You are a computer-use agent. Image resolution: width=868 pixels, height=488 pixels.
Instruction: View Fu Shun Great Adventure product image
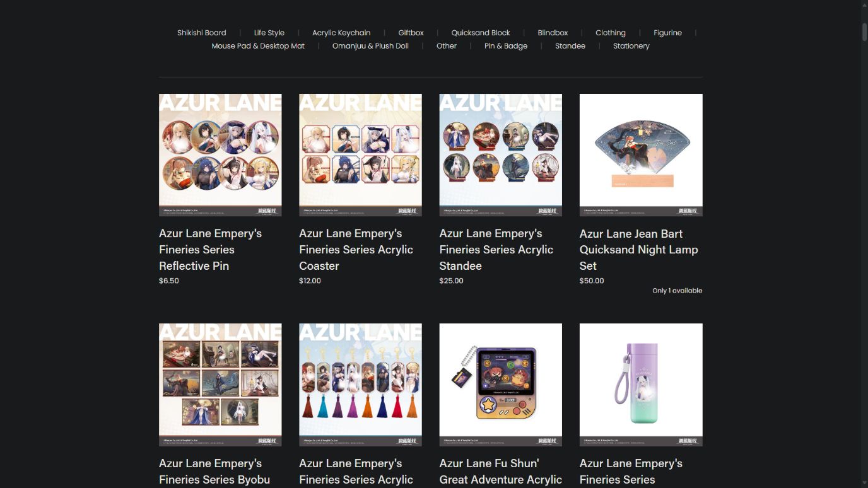[501, 385]
